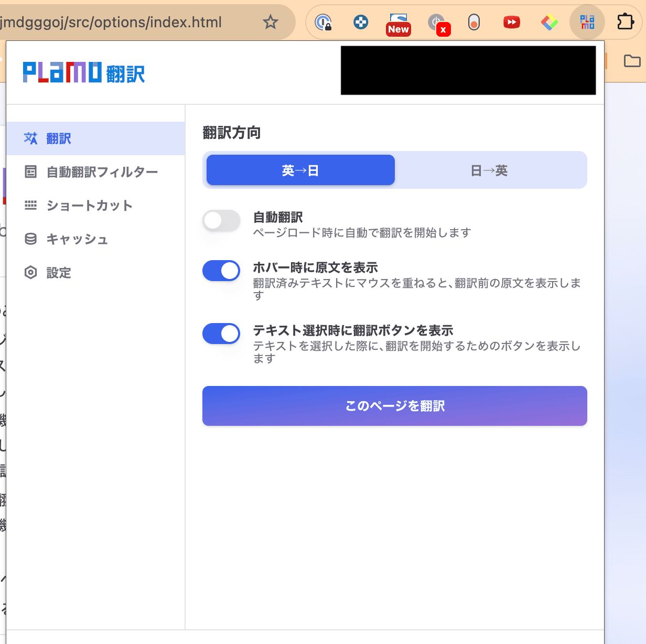The width and height of the screenshot is (646, 644).
Task: Click the folder icon at top right
Action: coord(631,61)
